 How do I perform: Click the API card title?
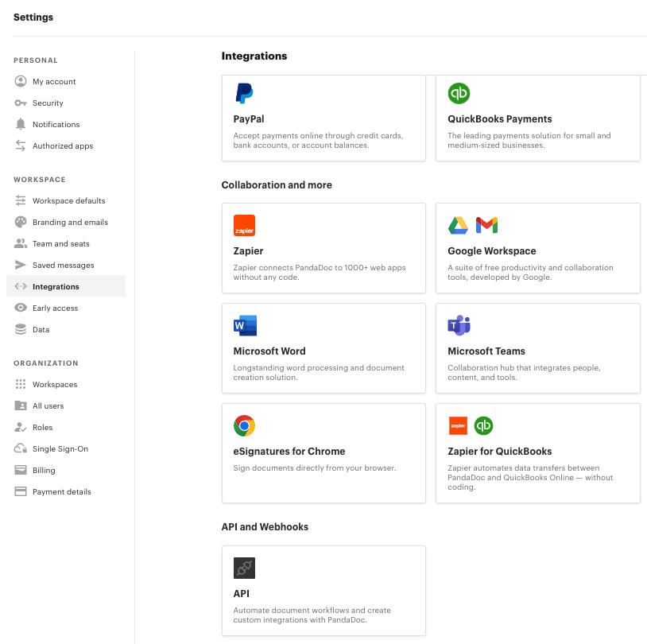tap(242, 594)
